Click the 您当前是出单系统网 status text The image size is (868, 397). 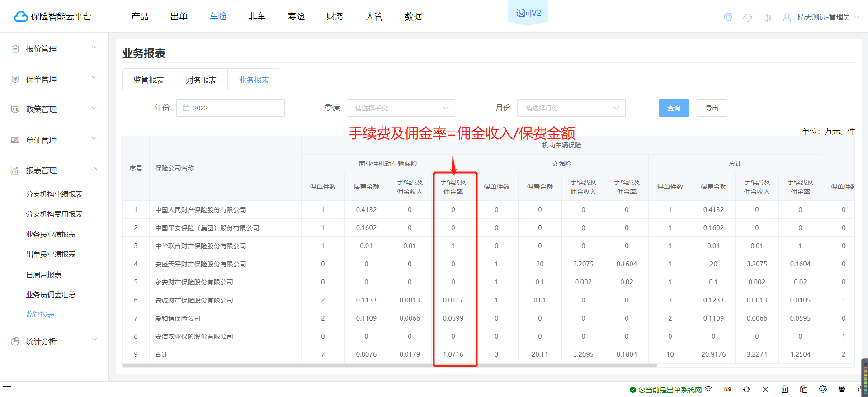click(x=670, y=390)
